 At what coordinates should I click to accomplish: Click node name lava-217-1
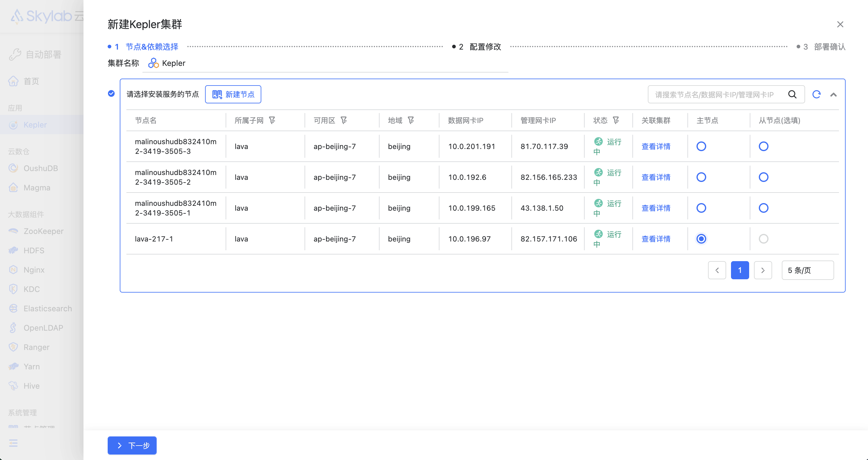154,239
